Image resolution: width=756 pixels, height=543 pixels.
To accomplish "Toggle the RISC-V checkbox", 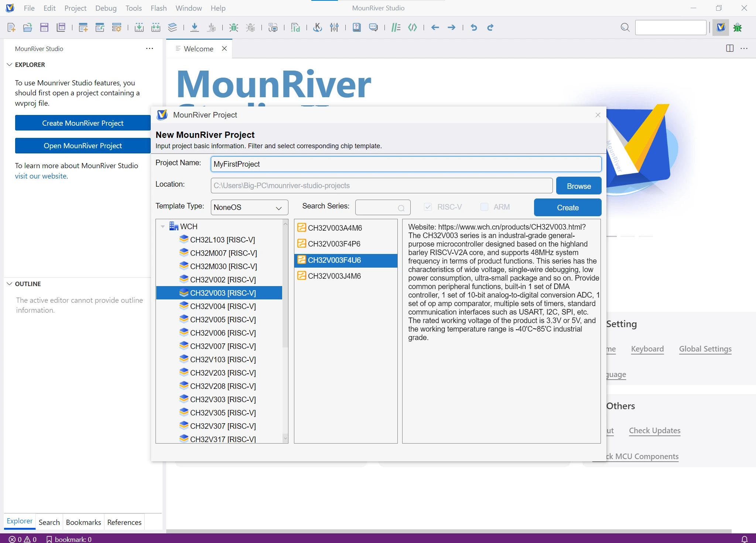I will click(428, 207).
